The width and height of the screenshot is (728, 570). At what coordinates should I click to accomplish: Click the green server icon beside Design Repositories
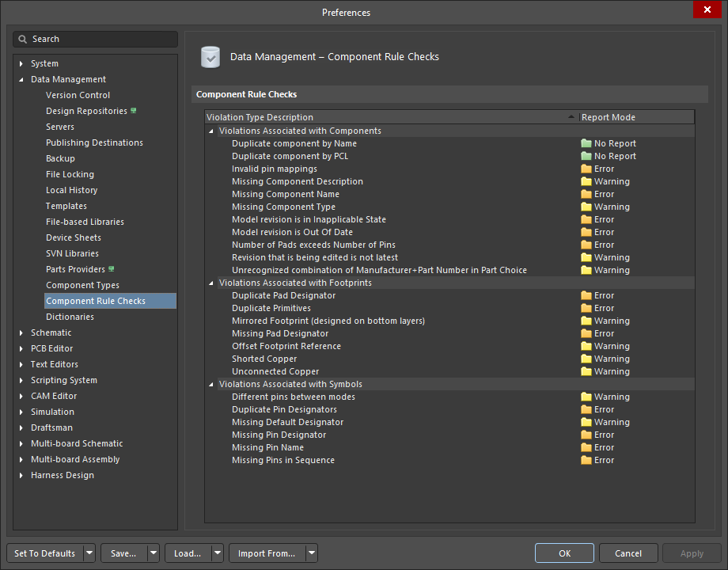[x=134, y=111]
